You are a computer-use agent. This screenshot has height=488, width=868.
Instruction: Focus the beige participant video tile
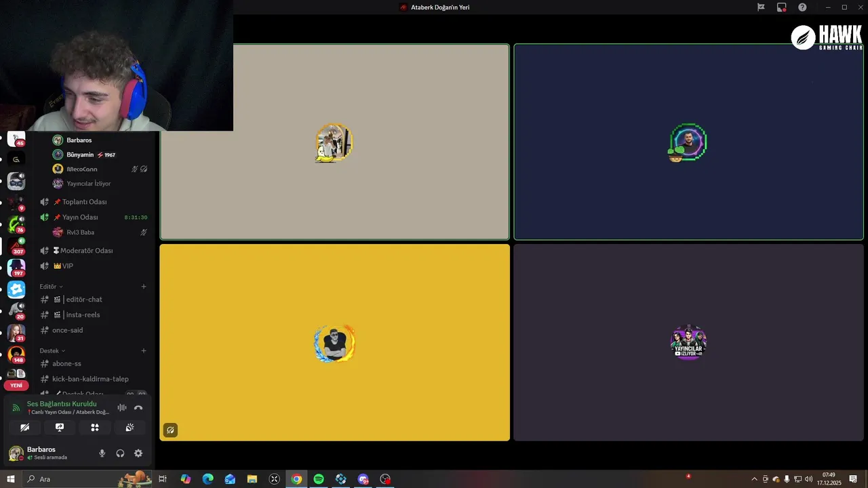(x=334, y=142)
